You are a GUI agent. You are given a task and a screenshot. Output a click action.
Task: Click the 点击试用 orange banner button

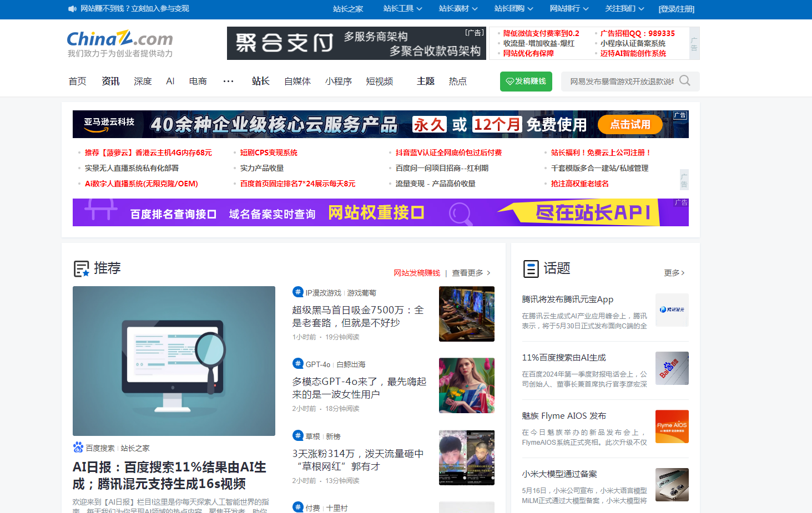click(630, 124)
